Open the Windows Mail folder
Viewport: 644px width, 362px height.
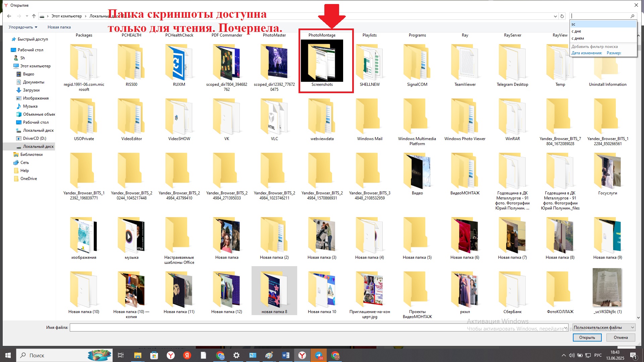[x=370, y=120]
